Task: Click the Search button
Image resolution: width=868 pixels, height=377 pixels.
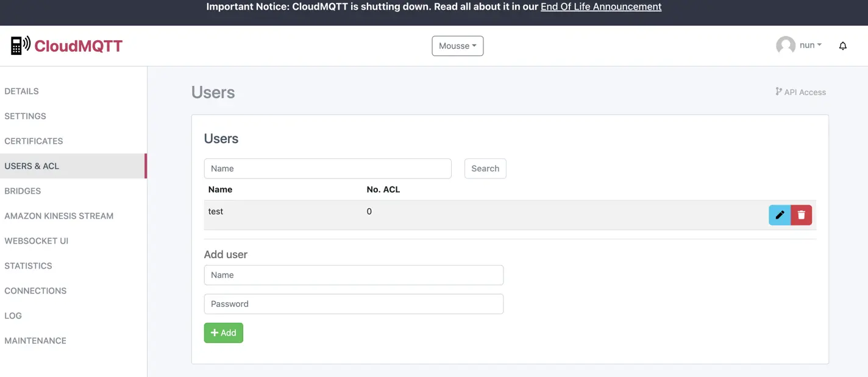Action: (x=485, y=168)
